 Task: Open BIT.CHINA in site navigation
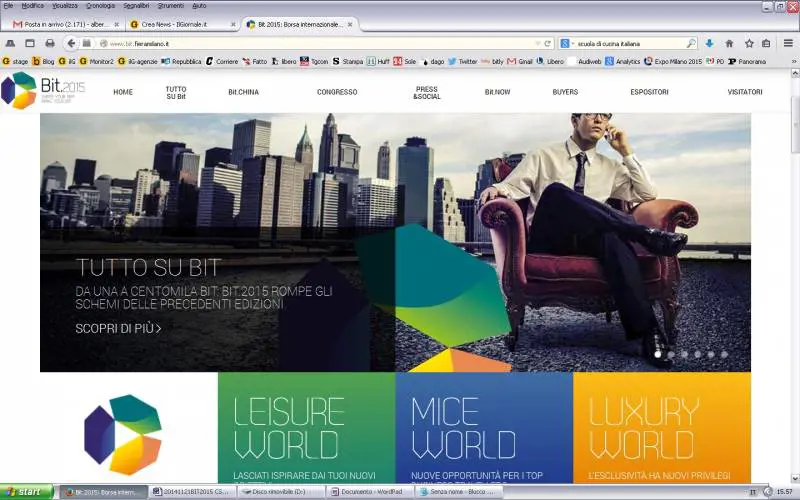[x=243, y=92]
